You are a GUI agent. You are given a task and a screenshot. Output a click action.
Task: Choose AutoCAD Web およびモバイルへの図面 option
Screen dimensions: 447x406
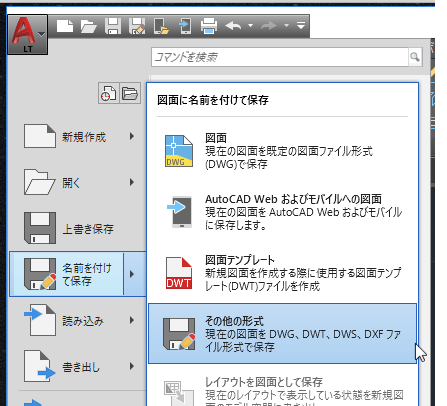tap(282, 212)
